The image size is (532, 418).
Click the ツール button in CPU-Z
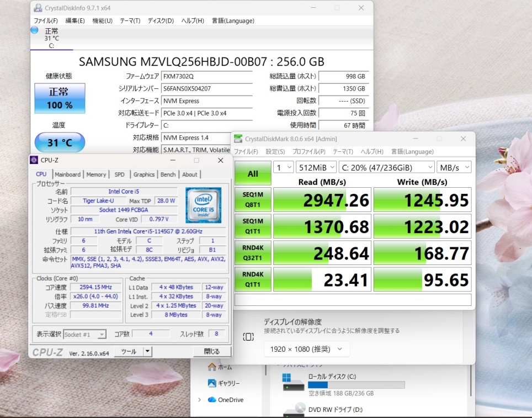(129, 351)
